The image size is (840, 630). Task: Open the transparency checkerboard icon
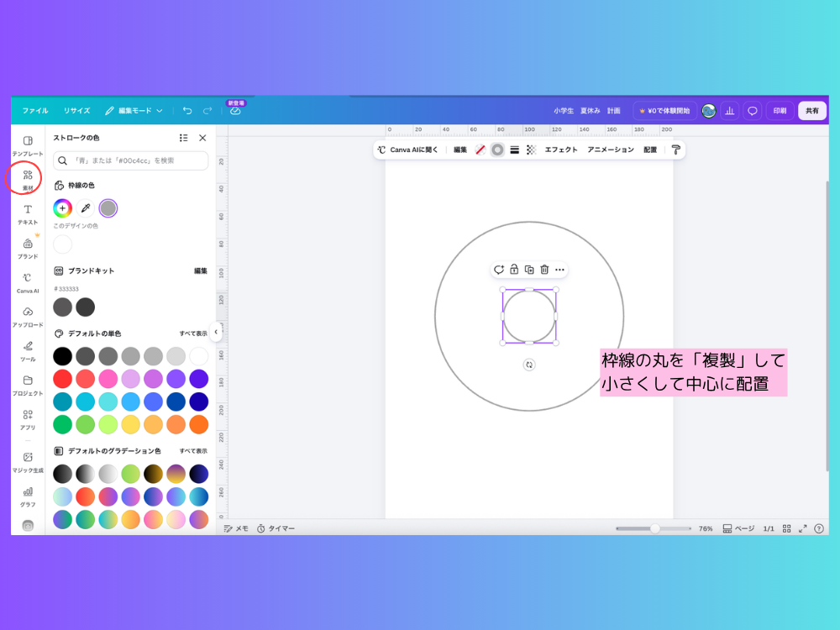531,150
